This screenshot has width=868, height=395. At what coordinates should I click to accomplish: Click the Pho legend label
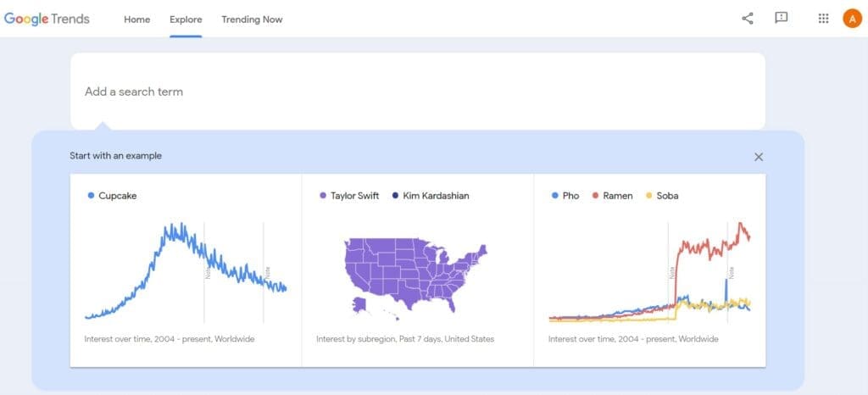tap(570, 196)
